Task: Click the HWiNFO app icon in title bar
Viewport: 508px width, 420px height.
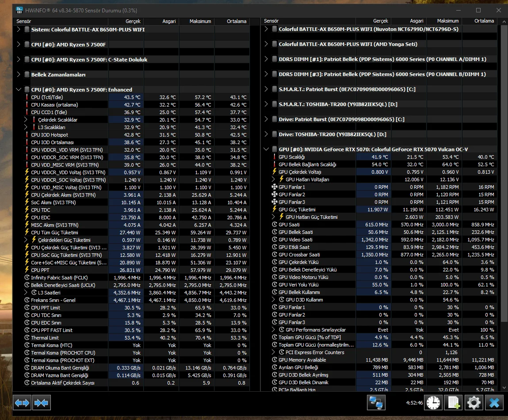Action: tap(19, 10)
